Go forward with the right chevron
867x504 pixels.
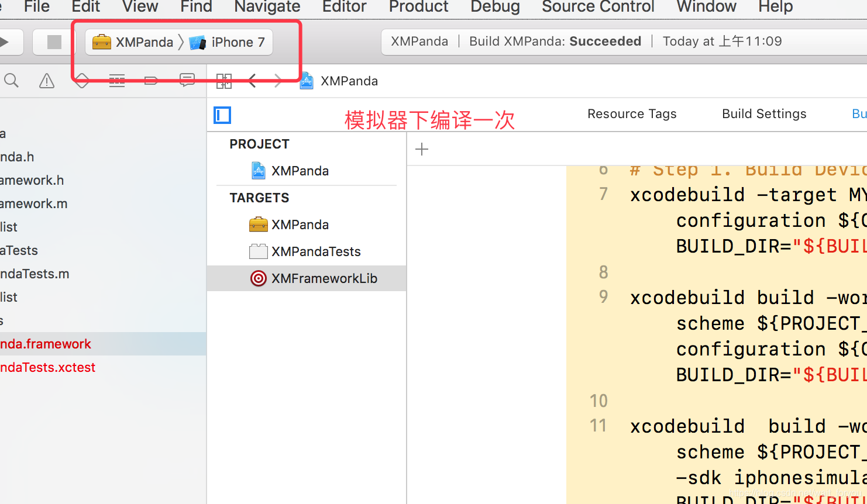tap(278, 81)
